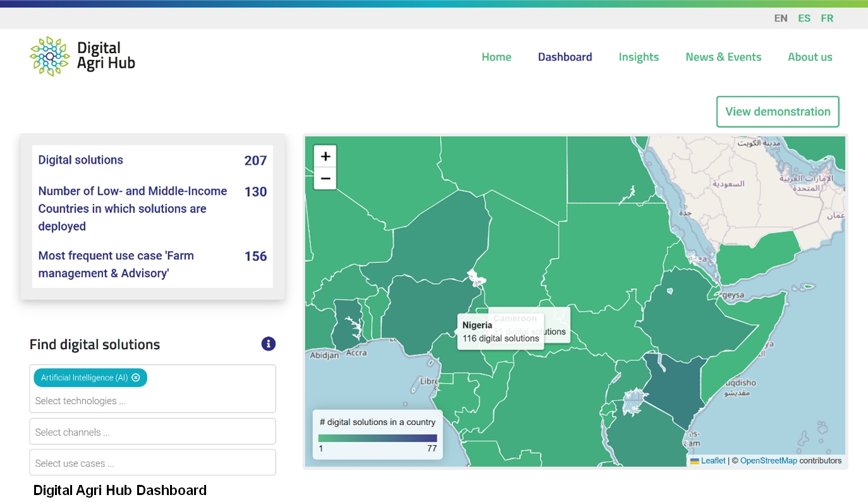Visit the About us page

[810, 57]
